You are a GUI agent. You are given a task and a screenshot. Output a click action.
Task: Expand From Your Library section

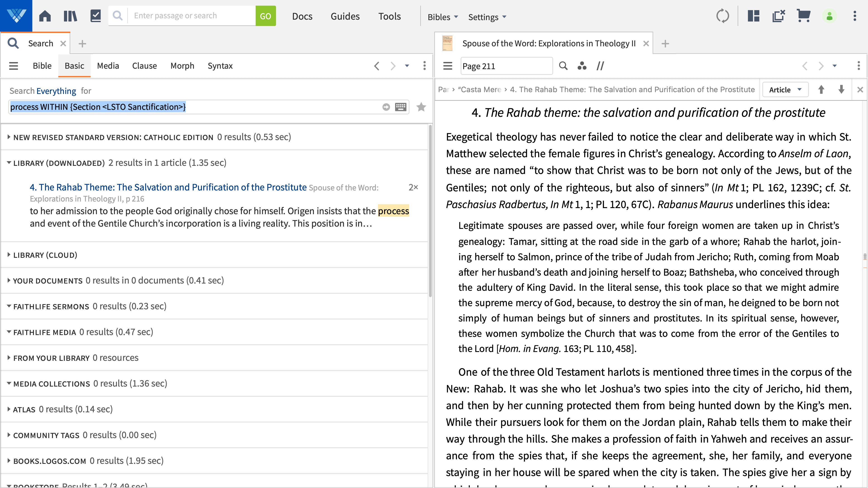(9, 358)
